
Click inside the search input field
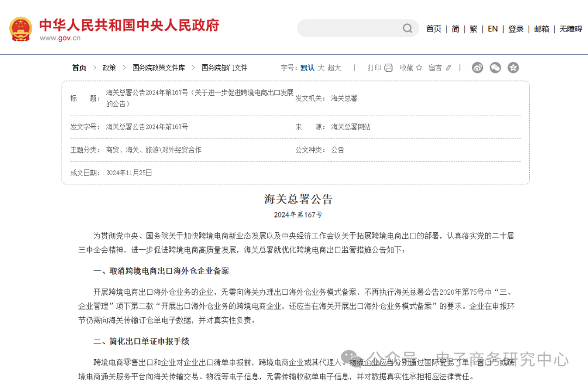click(x=348, y=28)
